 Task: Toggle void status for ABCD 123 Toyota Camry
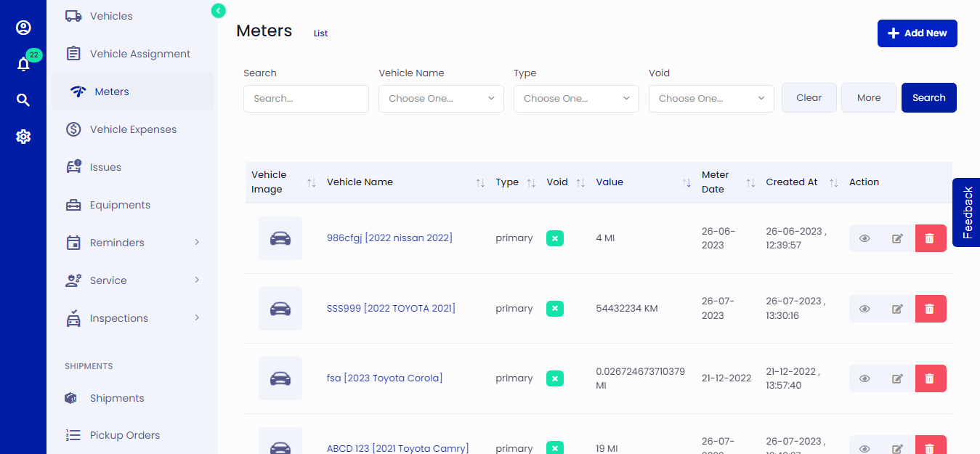[555, 448]
